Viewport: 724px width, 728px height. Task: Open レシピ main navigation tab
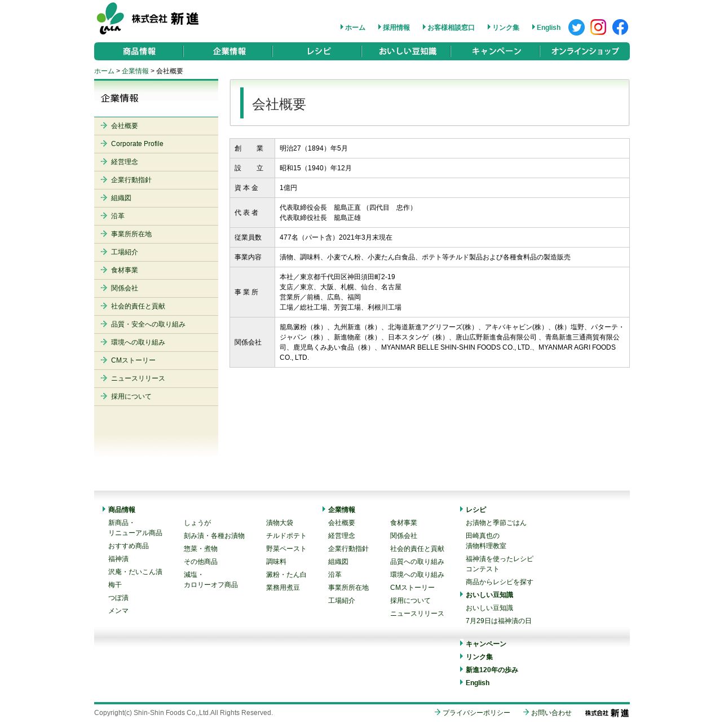pos(318,51)
